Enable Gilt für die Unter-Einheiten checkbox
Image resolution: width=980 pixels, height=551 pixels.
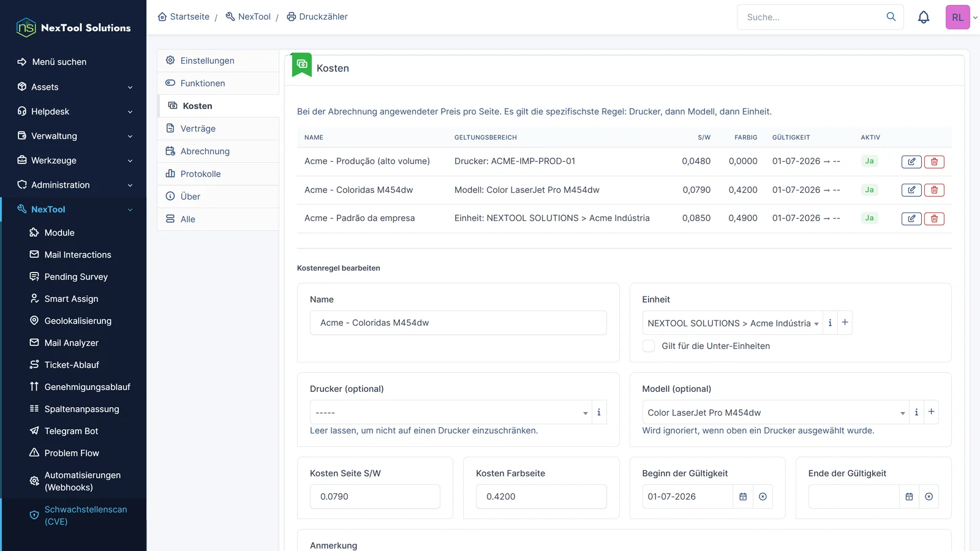point(649,346)
